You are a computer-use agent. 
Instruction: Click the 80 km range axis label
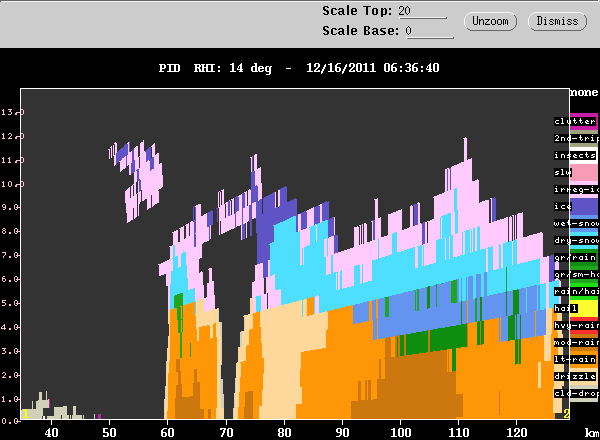point(284,433)
